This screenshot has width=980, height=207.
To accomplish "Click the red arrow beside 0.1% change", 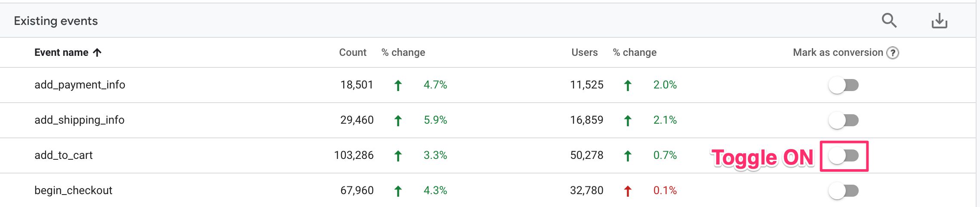I will [628, 191].
